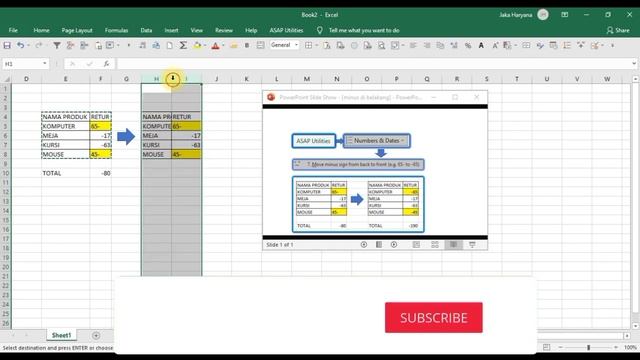Click the New Sheet plus button
640x360 pixels.
pos(96,336)
